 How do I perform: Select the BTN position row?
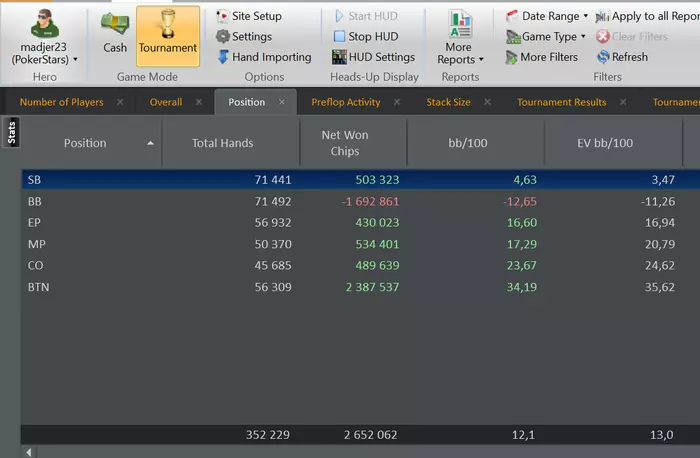click(x=361, y=287)
